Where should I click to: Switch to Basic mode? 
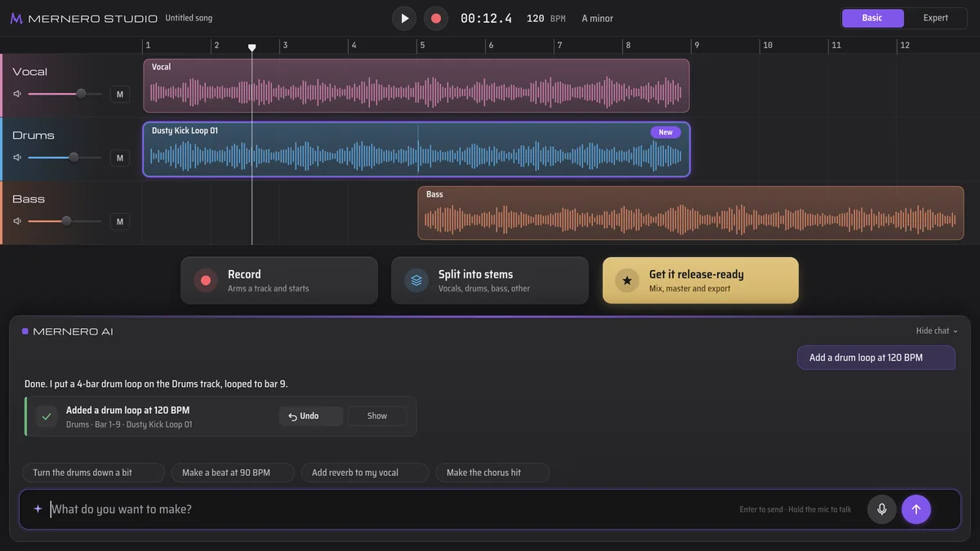point(872,18)
